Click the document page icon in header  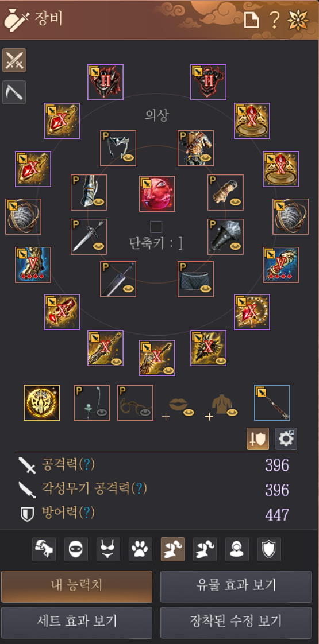coord(252,20)
